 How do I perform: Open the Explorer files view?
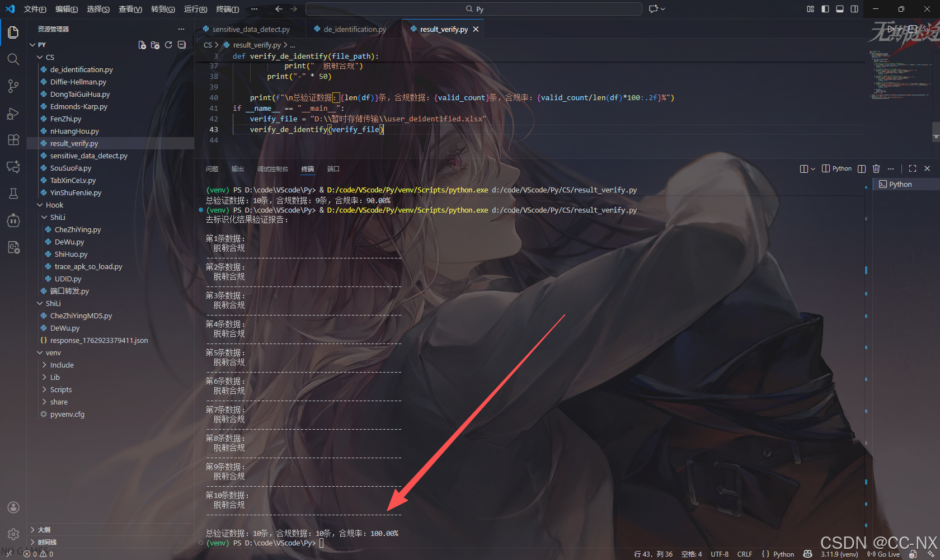[13, 32]
